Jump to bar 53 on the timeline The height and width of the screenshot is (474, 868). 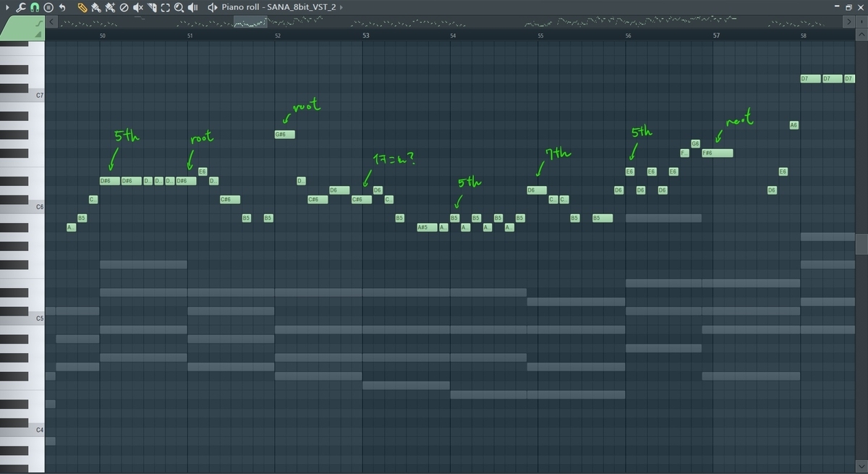pos(366,35)
